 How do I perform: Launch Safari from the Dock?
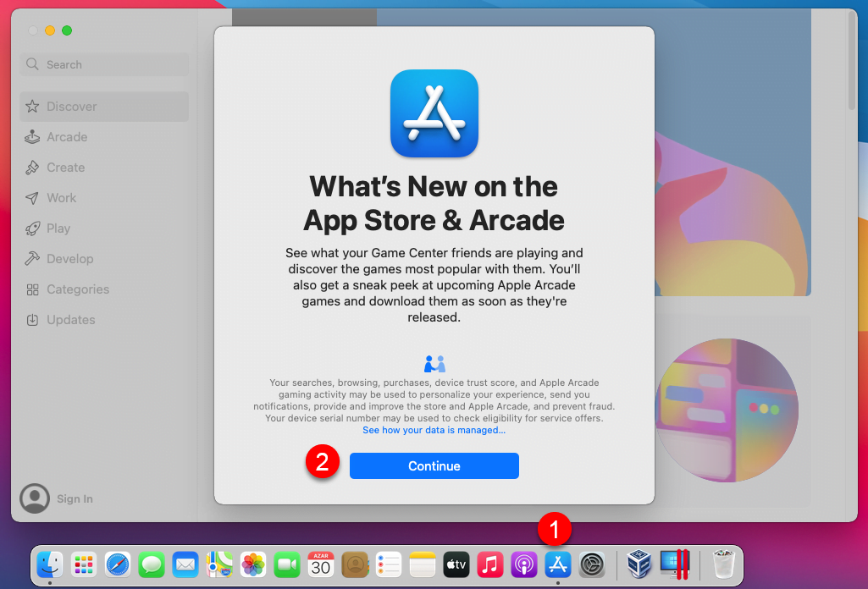click(118, 564)
